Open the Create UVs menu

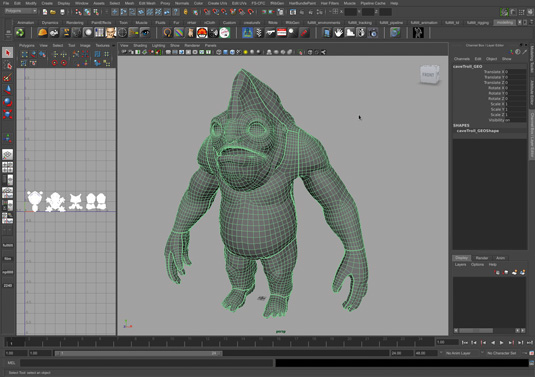tap(217, 3)
